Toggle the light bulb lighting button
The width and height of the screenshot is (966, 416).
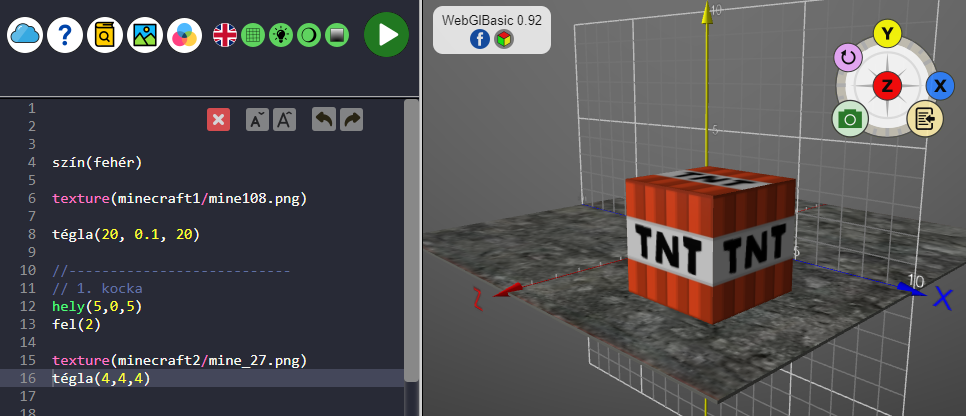281,35
